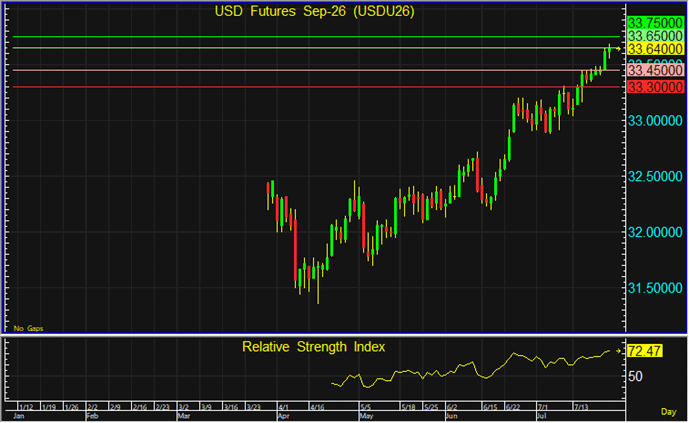Click the 7/1 date label
The height and width of the screenshot is (423, 689).
click(543, 407)
